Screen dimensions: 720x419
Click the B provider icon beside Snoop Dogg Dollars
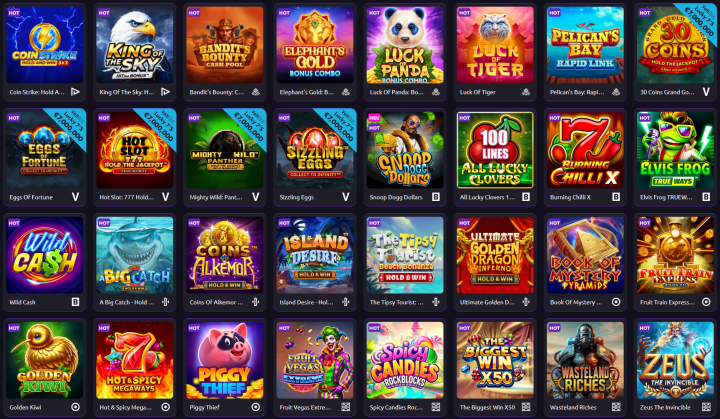point(436,197)
